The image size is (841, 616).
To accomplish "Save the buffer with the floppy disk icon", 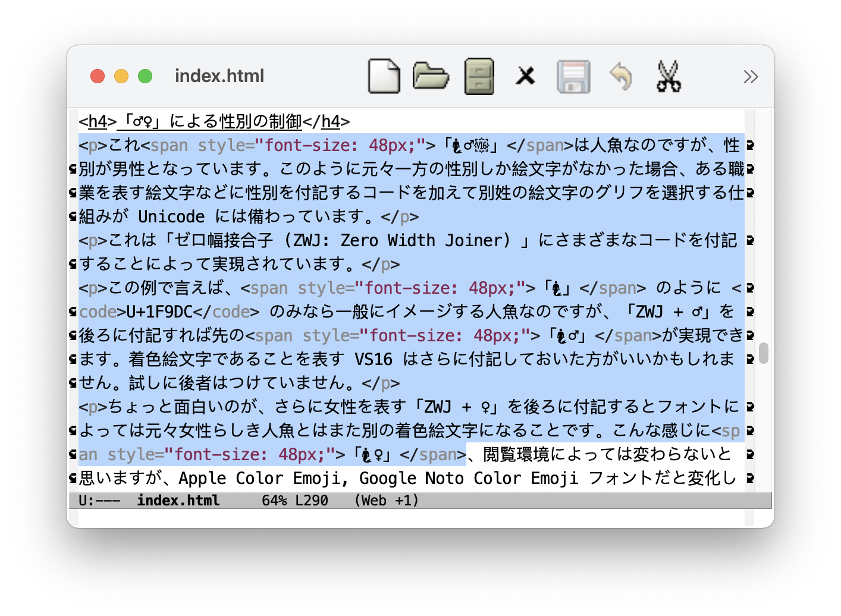I will click(x=573, y=77).
